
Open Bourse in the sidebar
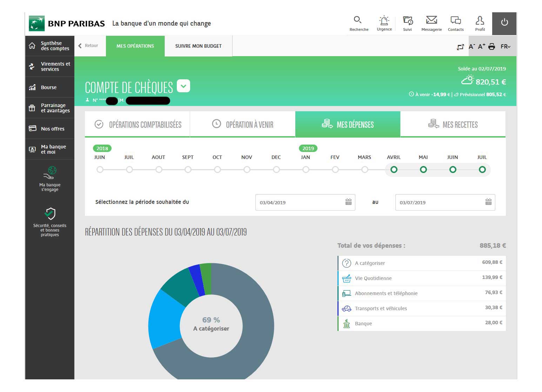(x=49, y=87)
